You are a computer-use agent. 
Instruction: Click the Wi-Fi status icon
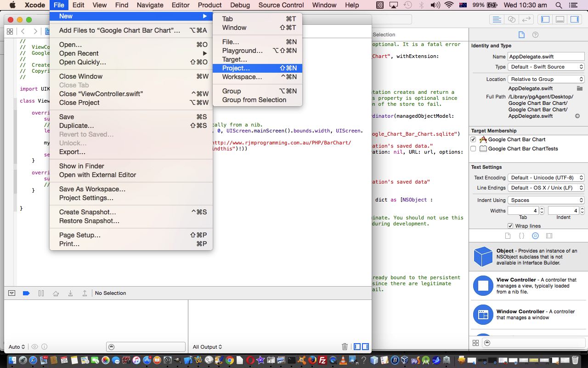[449, 5]
